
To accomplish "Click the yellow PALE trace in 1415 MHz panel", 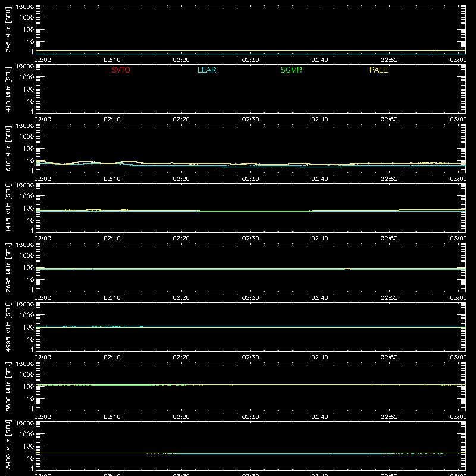I will tap(250, 211).
